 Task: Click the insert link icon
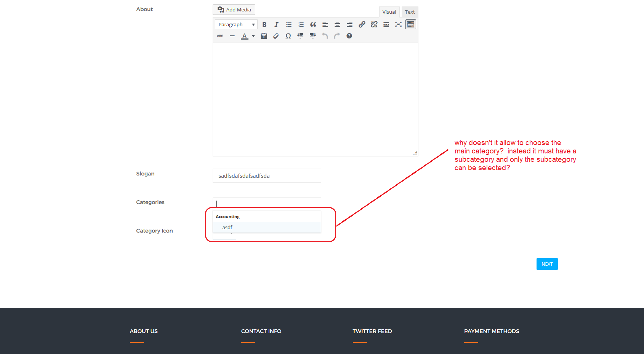pos(362,25)
